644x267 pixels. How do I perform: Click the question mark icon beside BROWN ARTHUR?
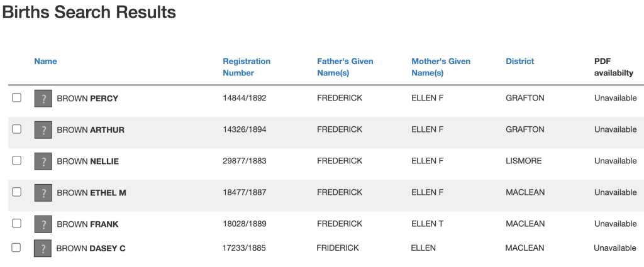[43, 130]
